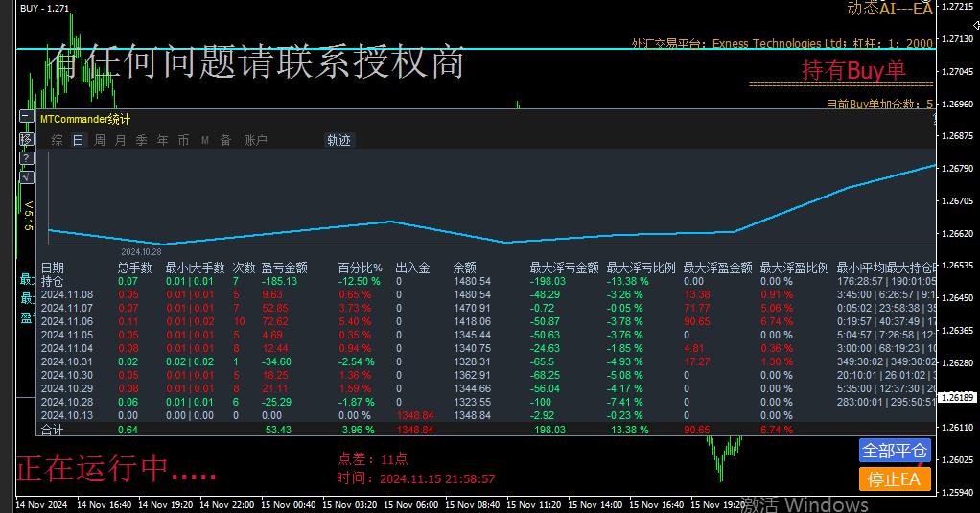Screen dimensions: 980x513
Task: Click the M tab in statistics panel
Action: coord(204,140)
